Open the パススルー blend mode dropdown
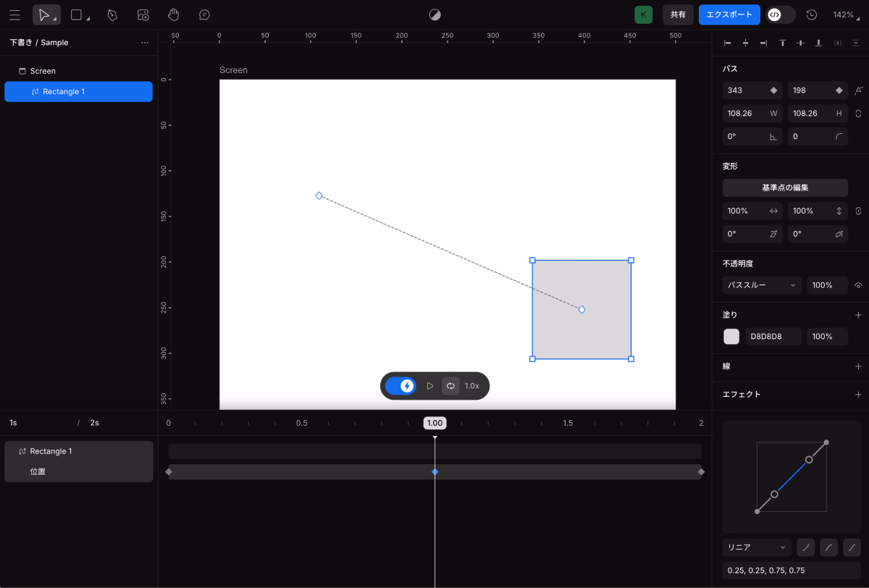Image resolution: width=869 pixels, height=588 pixels. pyautogui.click(x=762, y=285)
